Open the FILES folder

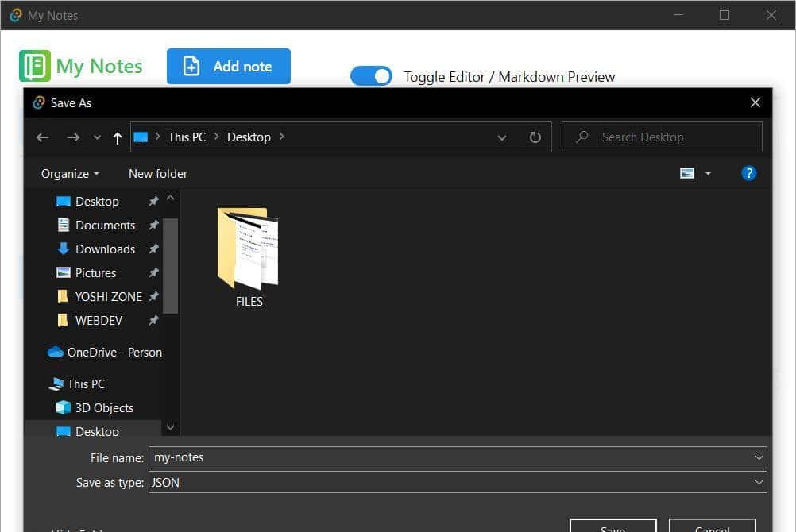click(249, 256)
